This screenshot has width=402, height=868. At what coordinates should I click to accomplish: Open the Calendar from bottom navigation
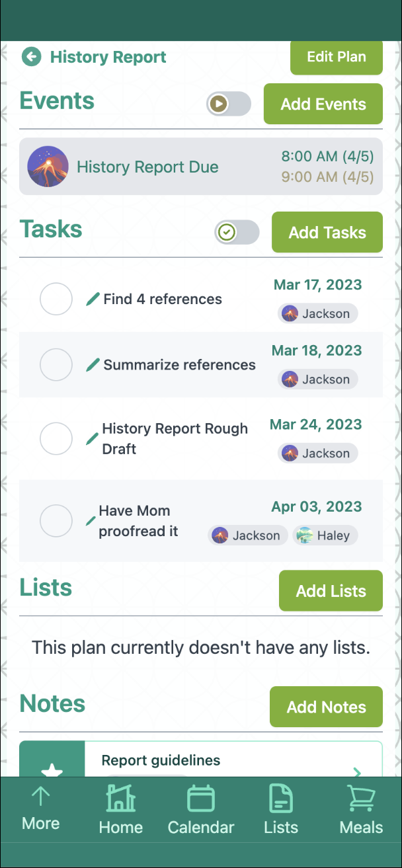(201, 809)
